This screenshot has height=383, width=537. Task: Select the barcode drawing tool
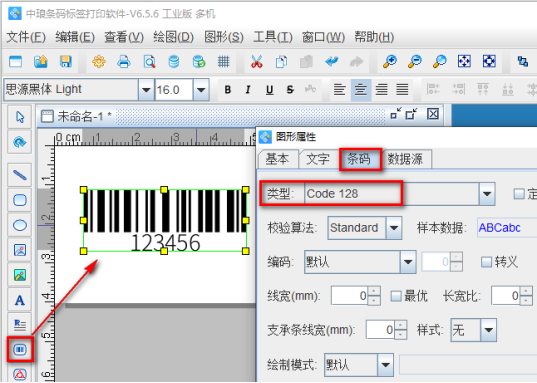click(20, 349)
